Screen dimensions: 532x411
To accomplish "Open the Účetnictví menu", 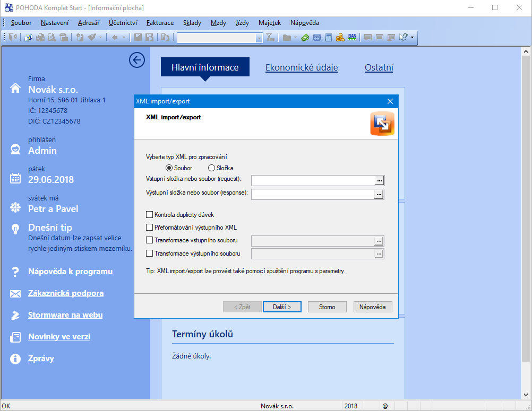I will click(123, 23).
